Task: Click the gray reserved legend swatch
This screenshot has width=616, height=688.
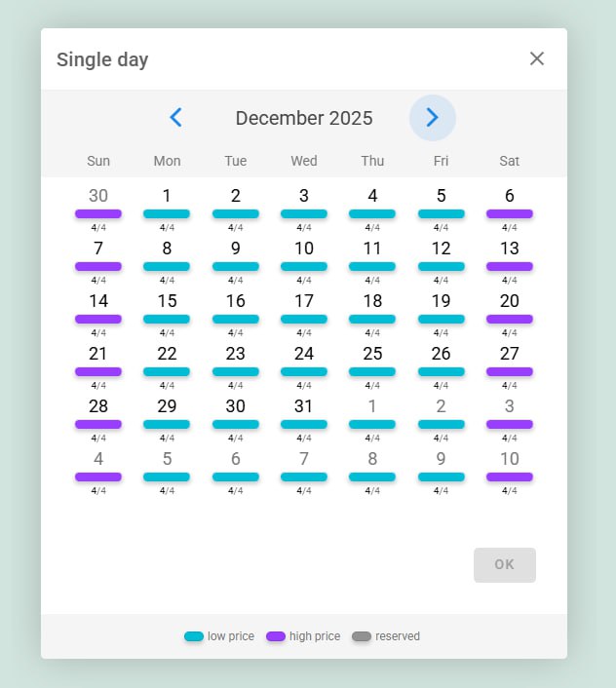Action: [362, 636]
